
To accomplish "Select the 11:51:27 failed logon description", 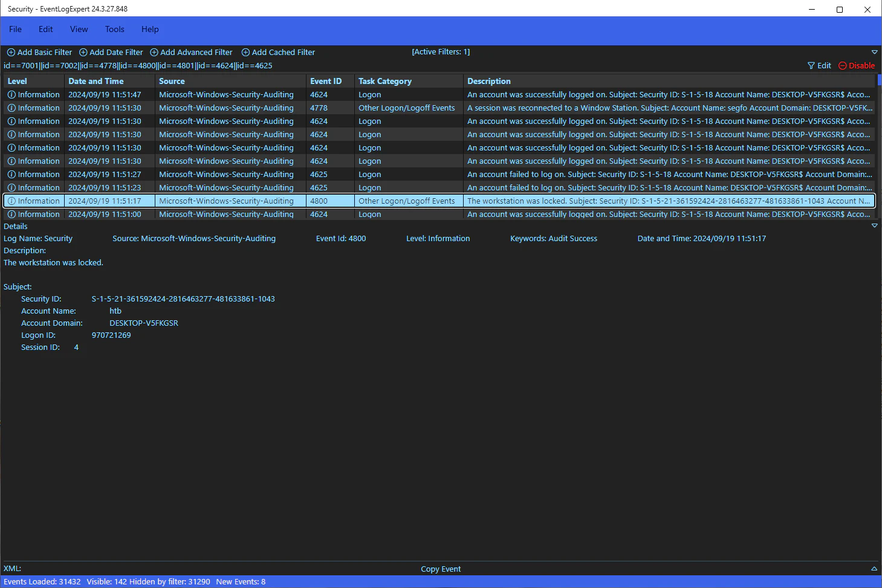I will click(670, 175).
